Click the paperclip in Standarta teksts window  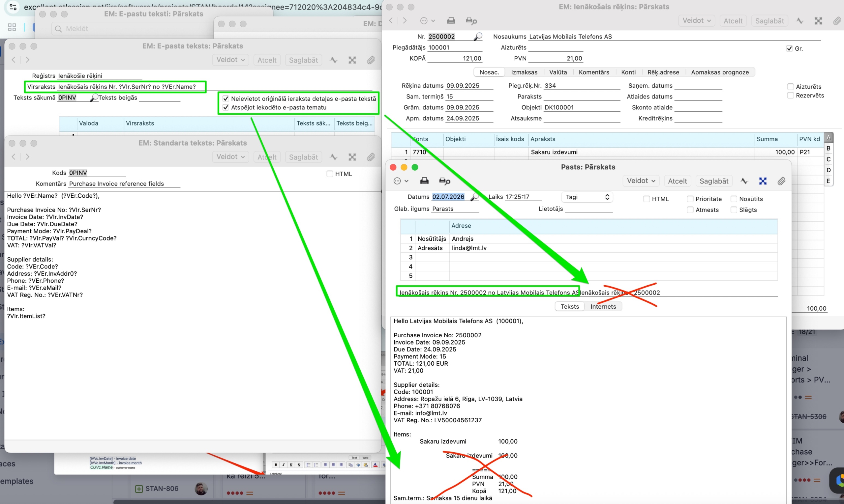click(x=371, y=157)
